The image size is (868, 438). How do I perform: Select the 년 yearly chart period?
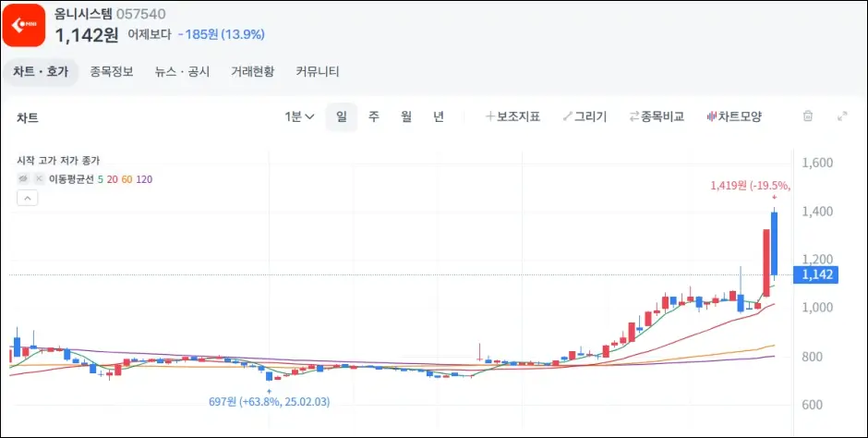coord(439,116)
